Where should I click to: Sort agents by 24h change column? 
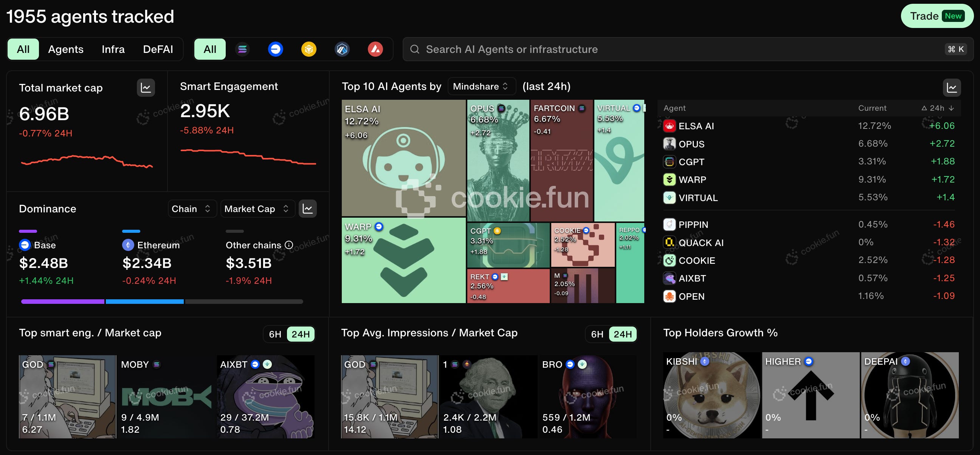937,108
